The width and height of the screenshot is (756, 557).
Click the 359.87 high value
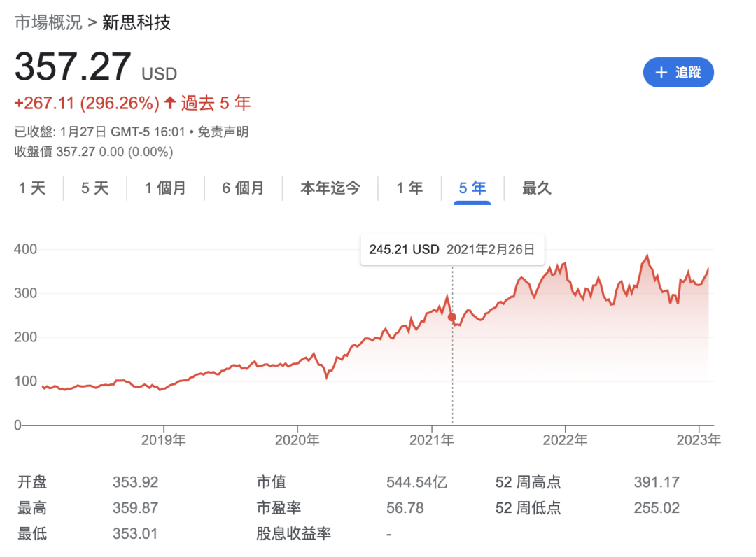(136, 508)
